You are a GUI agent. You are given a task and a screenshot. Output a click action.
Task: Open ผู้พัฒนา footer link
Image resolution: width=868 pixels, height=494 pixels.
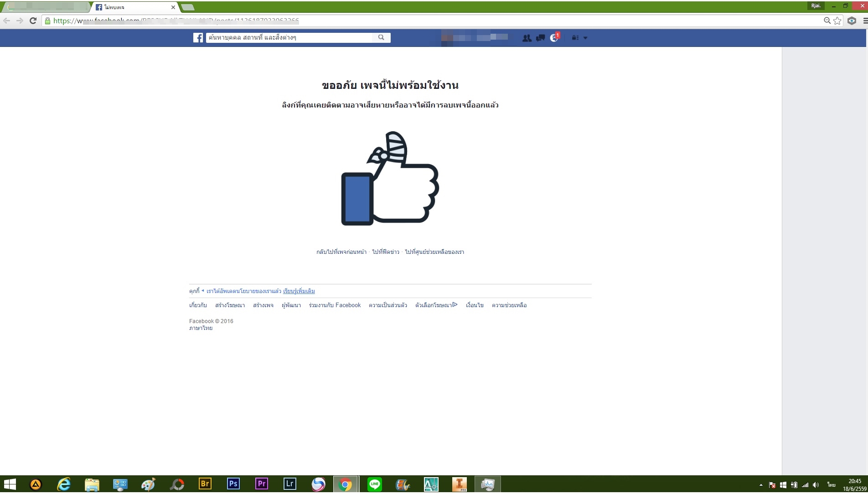tap(291, 305)
